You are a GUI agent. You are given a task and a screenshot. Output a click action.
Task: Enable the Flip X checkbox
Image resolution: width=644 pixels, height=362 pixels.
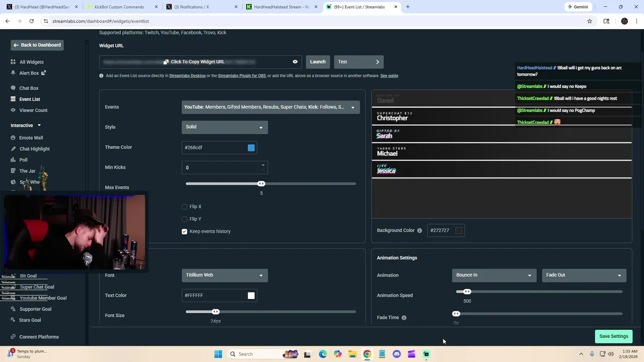tap(185, 207)
